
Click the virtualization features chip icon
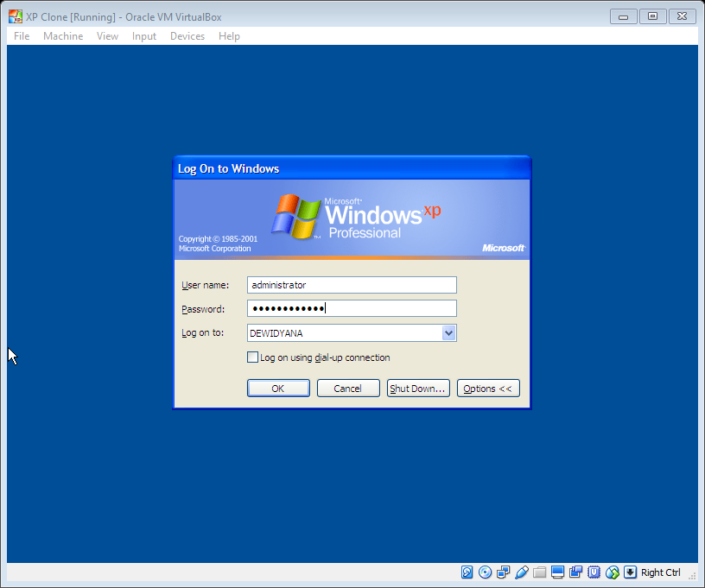click(x=594, y=572)
